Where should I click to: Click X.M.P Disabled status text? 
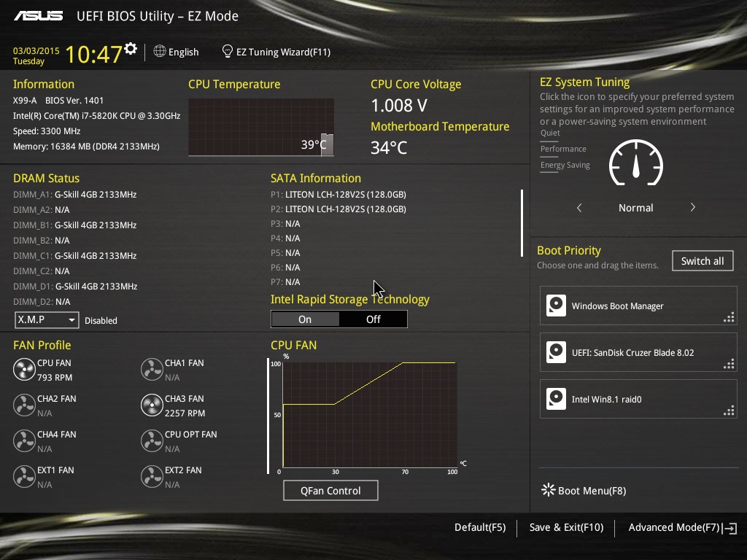(101, 321)
